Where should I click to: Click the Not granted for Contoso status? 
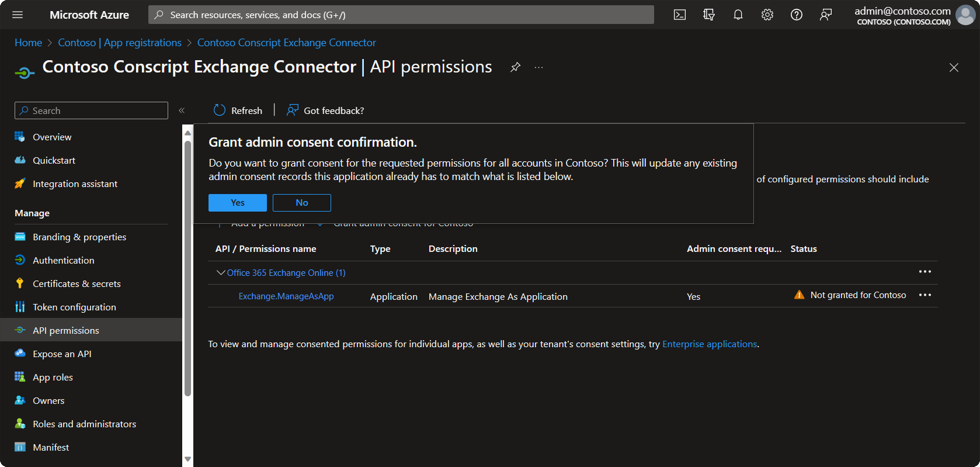tap(858, 295)
